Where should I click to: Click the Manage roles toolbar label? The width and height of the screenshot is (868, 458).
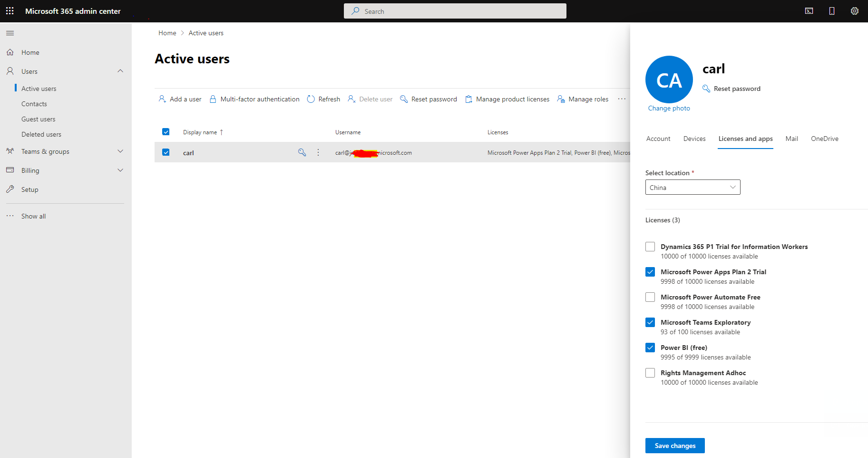[588, 99]
